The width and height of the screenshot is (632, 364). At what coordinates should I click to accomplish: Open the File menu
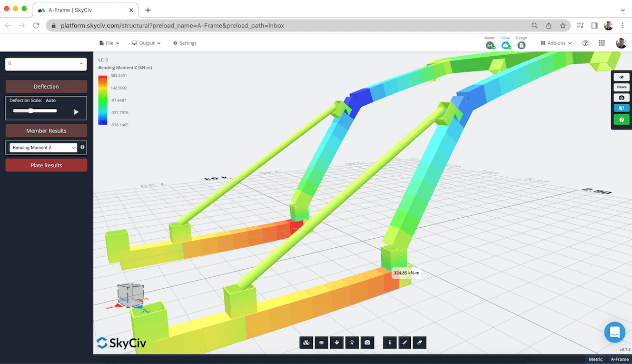109,43
